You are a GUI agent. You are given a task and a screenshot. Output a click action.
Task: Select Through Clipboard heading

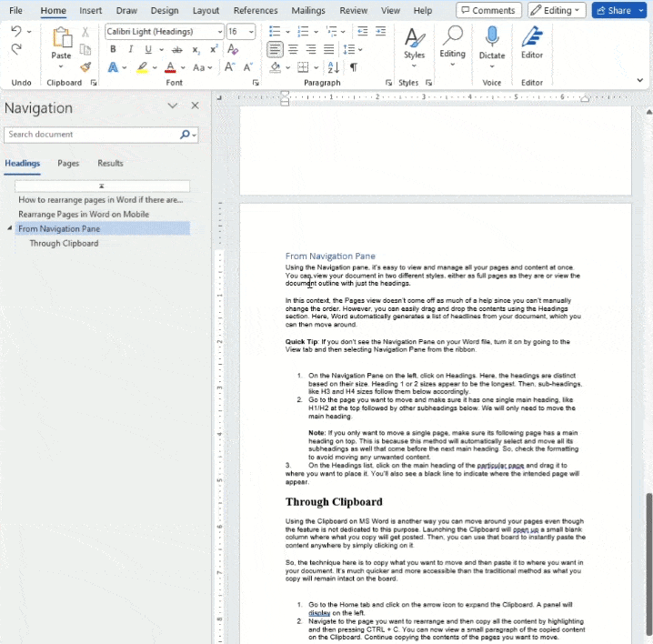click(x=65, y=243)
